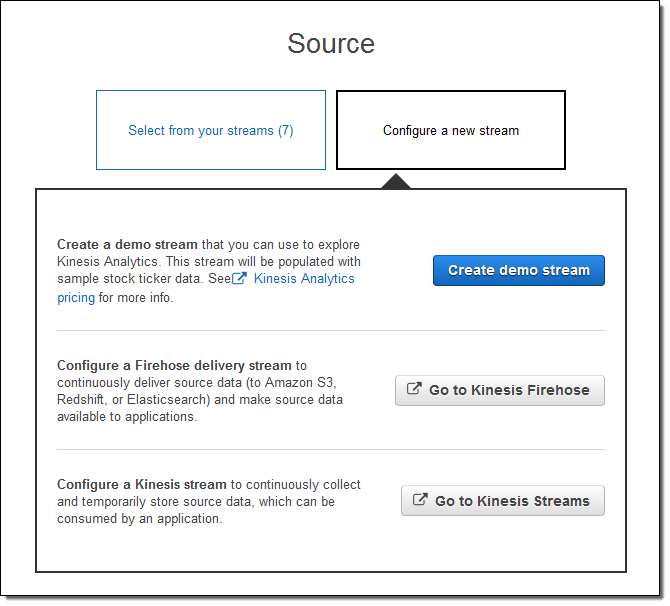Viewport: 670px width, 606px height.
Task: Click the "for more info" text
Action: pyautogui.click(x=137, y=298)
